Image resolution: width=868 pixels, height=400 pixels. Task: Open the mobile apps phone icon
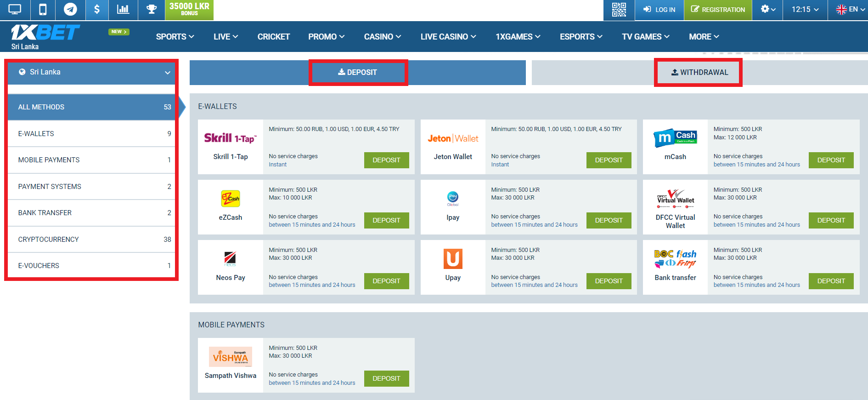pyautogui.click(x=43, y=9)
